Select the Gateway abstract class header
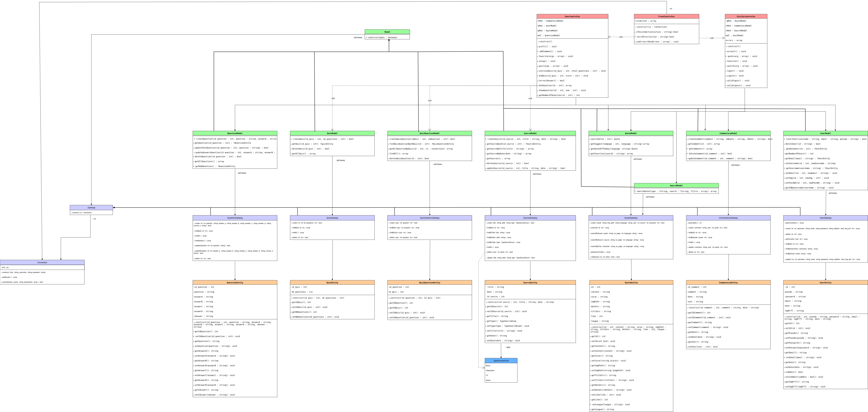 point(91,208)
